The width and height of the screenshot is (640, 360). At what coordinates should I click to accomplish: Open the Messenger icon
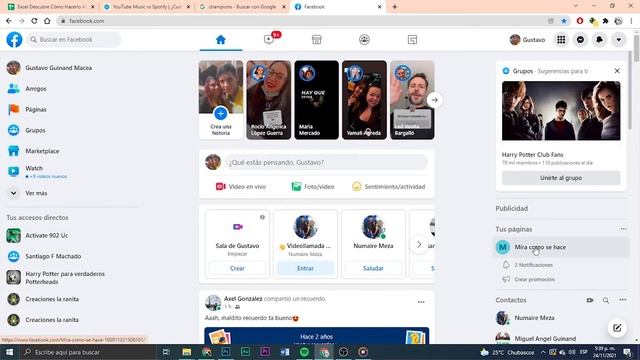click(x=580, y=40)
